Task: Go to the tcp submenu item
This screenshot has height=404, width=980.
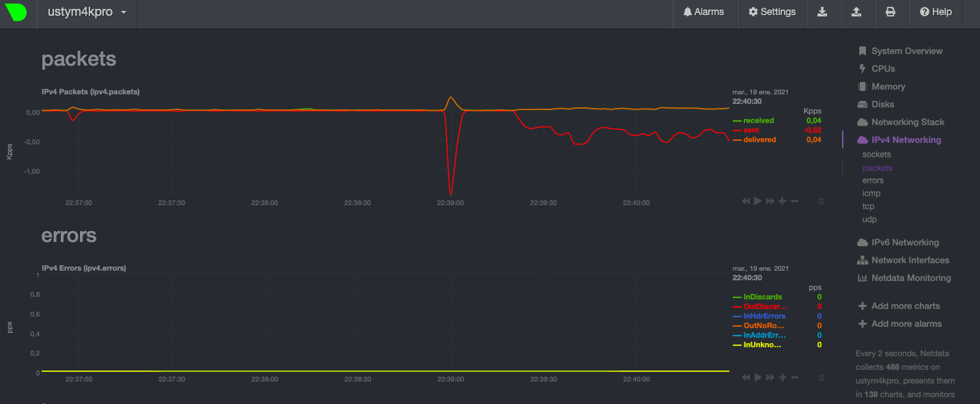Action: click(868, 206)
